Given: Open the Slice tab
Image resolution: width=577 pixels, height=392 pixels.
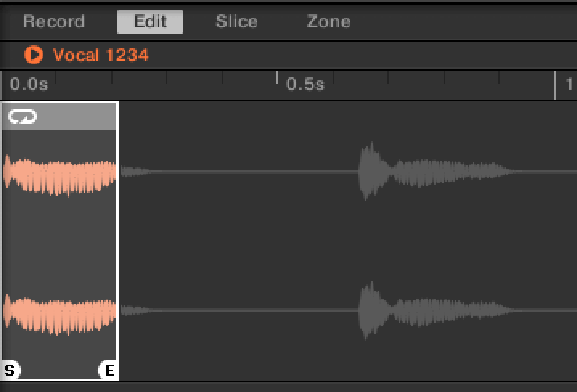Looking at the screenshot, I should [x=236, y=22].
